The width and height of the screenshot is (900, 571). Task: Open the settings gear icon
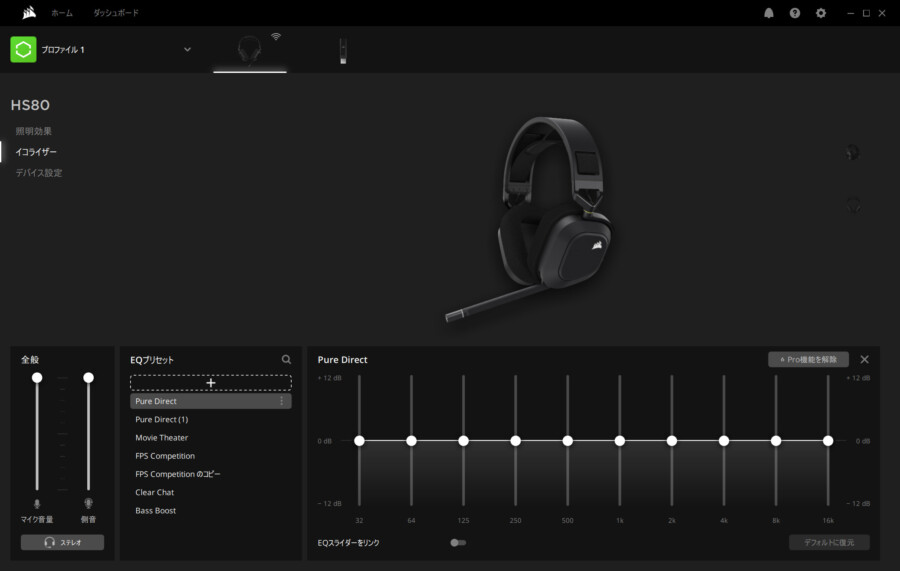(821, 13)
